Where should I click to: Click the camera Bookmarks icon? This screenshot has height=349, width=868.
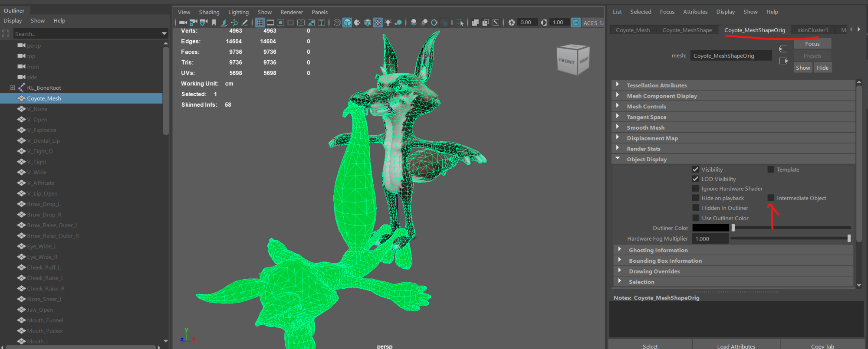click(x=214, y=23)
